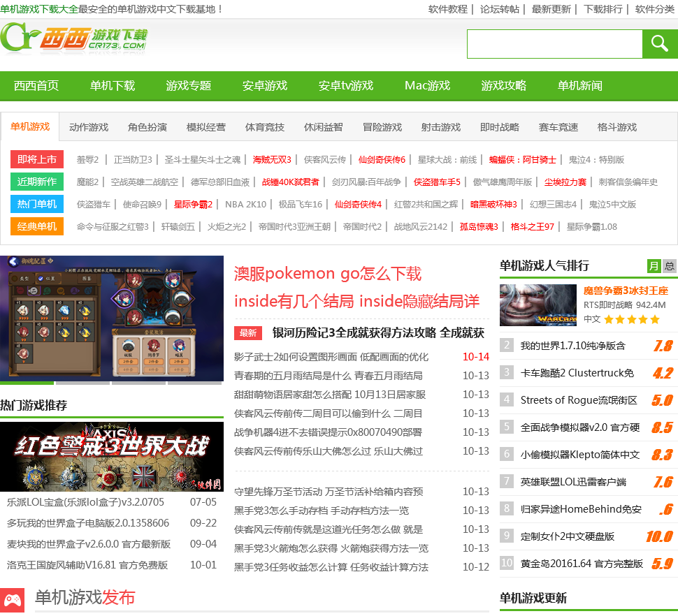
Task: Click the 10-14 date of 影子武士2 article
Action: coord(475,357)
